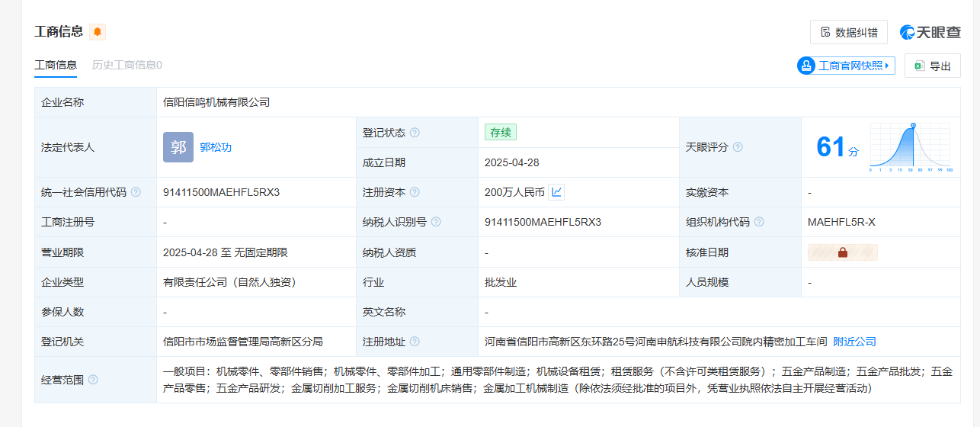This screenshot has height=427, width=980.
Task: Click company name 信阳信鸣机械有限公司
Action: tap(216, 102)
